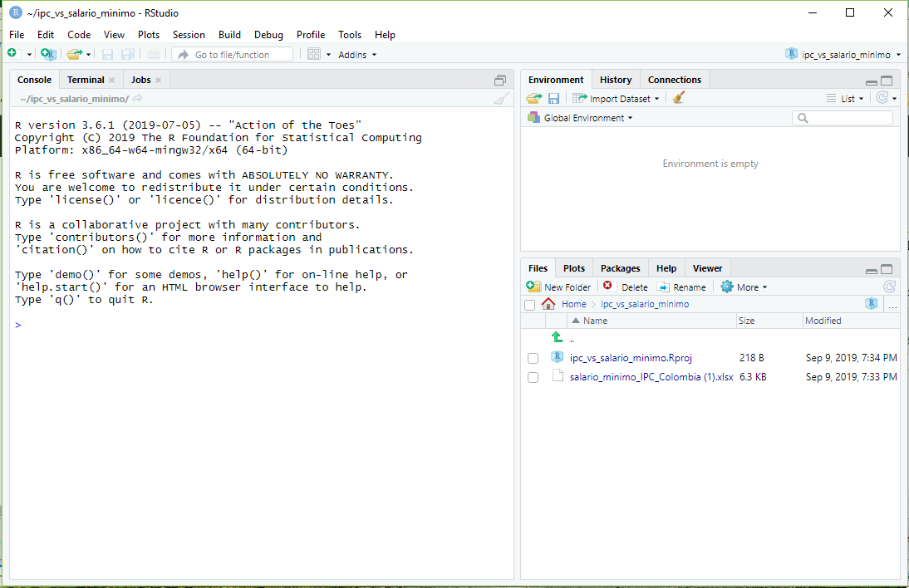The image size is (909, 588).
Task: Maximize the Environment pane
Action: point(887,81)
